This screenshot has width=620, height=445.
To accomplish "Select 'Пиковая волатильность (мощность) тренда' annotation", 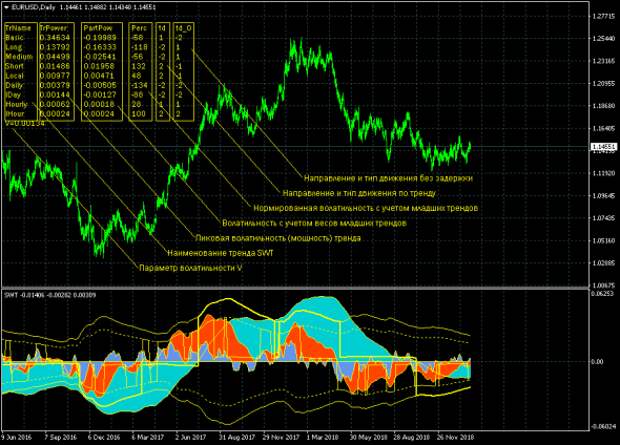I will coord(278,239).
